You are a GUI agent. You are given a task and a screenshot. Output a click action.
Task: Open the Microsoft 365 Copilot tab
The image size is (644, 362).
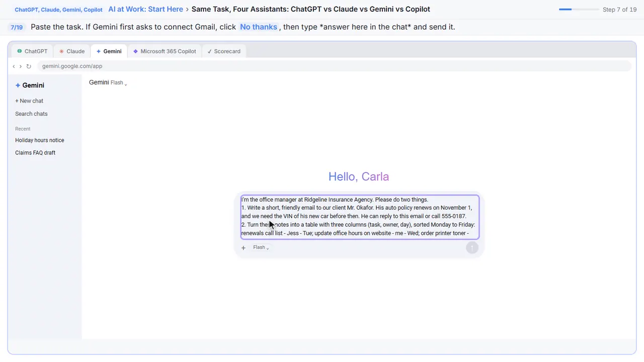pyautogui.click(x=165, y=51)
